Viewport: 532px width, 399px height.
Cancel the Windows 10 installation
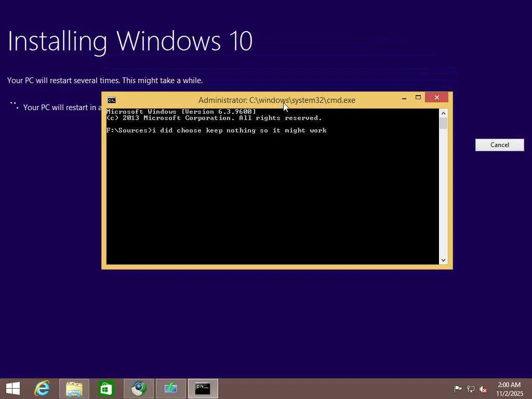click(x=499, y=145)
